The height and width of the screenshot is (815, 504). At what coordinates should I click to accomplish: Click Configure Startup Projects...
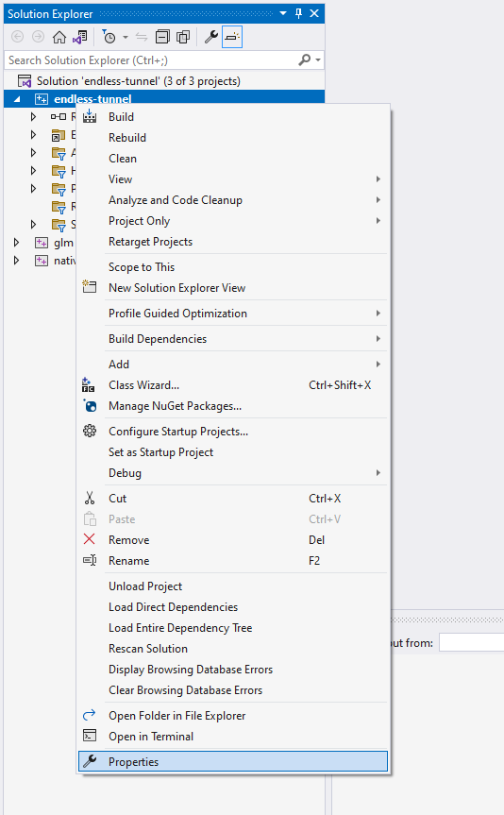[233, 432]
